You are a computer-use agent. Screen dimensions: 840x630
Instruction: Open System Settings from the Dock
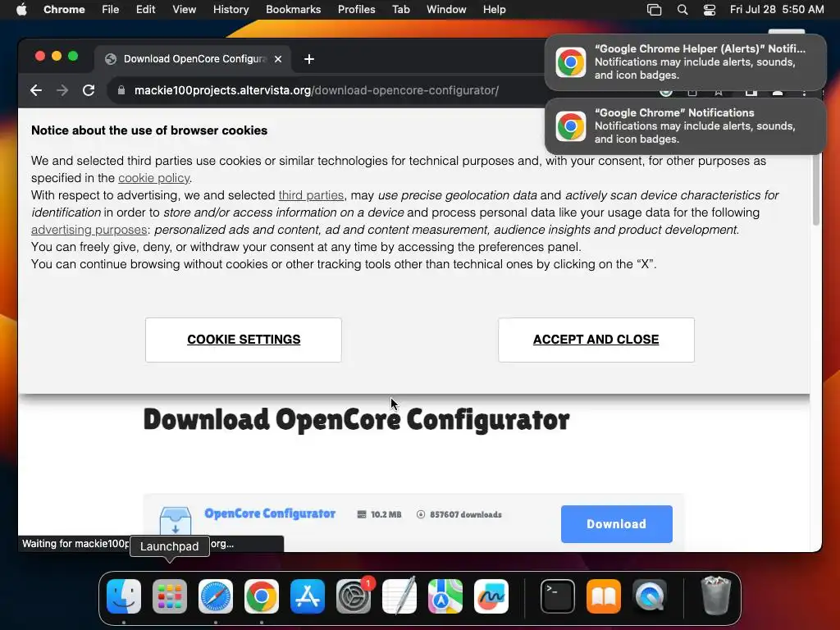tap(354, 596)
